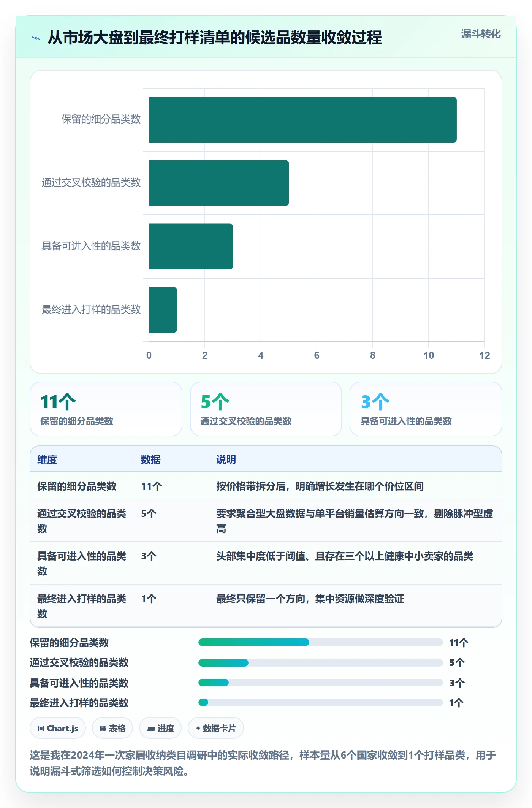
Task: Click the 1个 table cell
Action: click(149, 599)
